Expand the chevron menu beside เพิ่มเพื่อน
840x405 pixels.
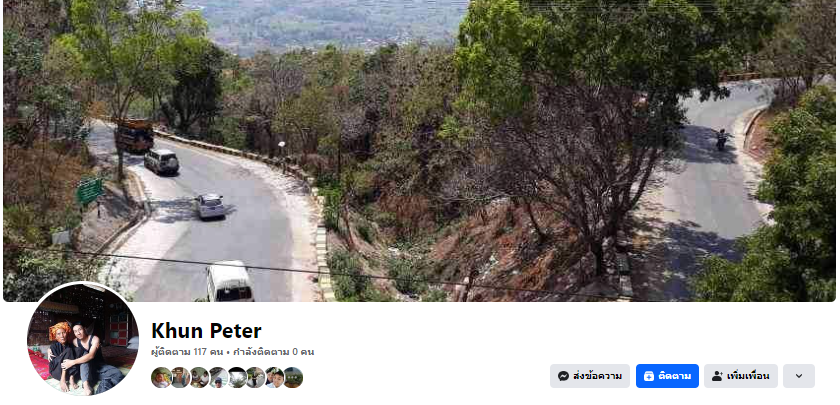[x=799, y=376]
